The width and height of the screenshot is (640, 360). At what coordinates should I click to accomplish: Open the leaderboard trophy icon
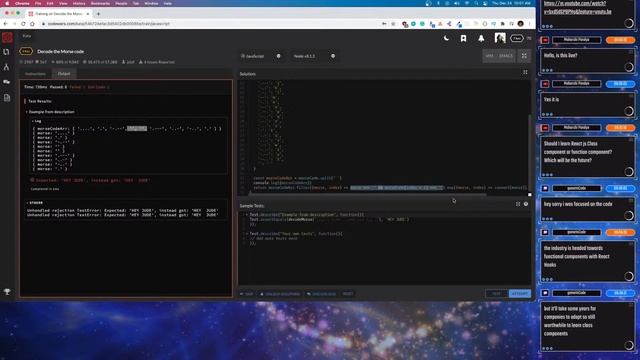(7, 291)
